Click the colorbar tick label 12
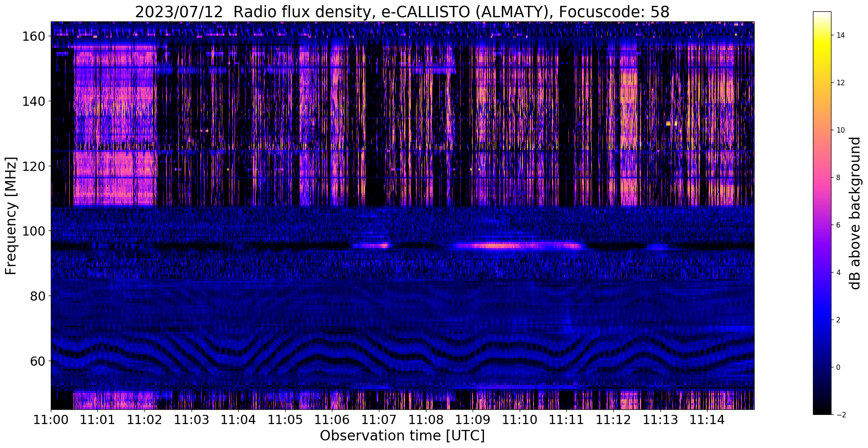The image size is (868, 448). [841, 83]
